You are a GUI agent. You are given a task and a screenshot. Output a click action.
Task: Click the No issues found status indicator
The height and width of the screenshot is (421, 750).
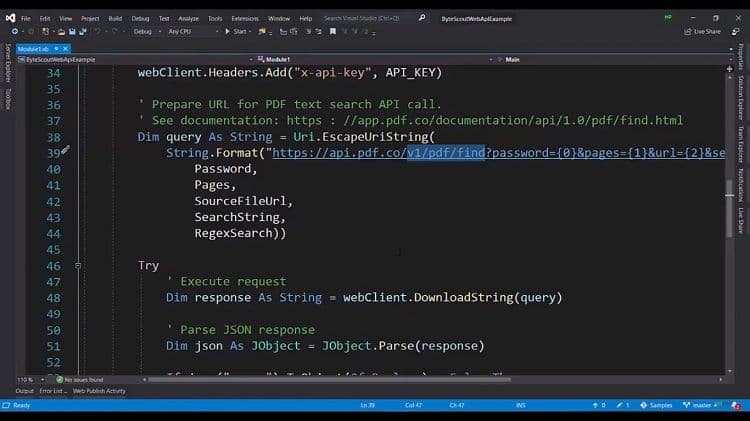click(x=81, y=380)
